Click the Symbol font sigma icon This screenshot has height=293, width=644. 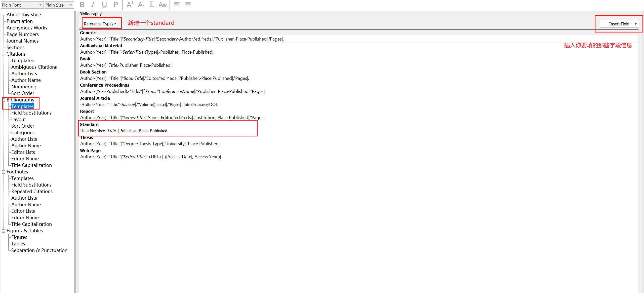click(152, 5)
